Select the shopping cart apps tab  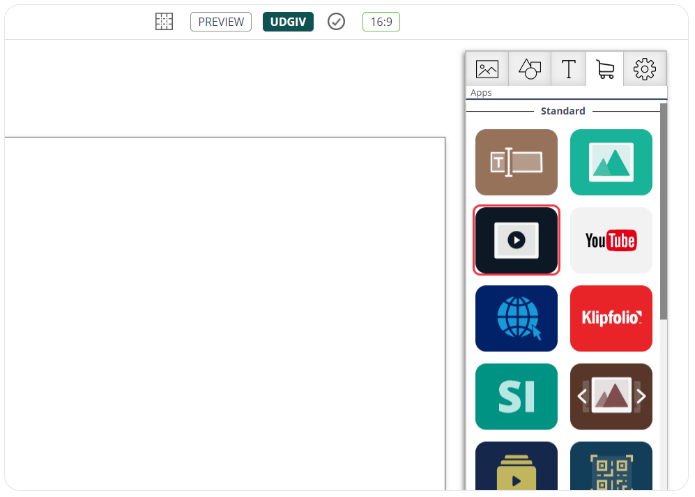coord(605,69)
